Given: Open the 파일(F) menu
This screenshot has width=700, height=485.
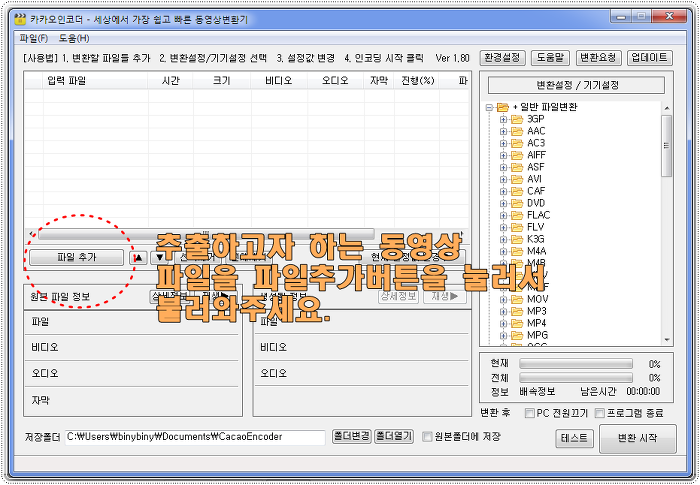Looking at the screenshot, I should [34, 38].
